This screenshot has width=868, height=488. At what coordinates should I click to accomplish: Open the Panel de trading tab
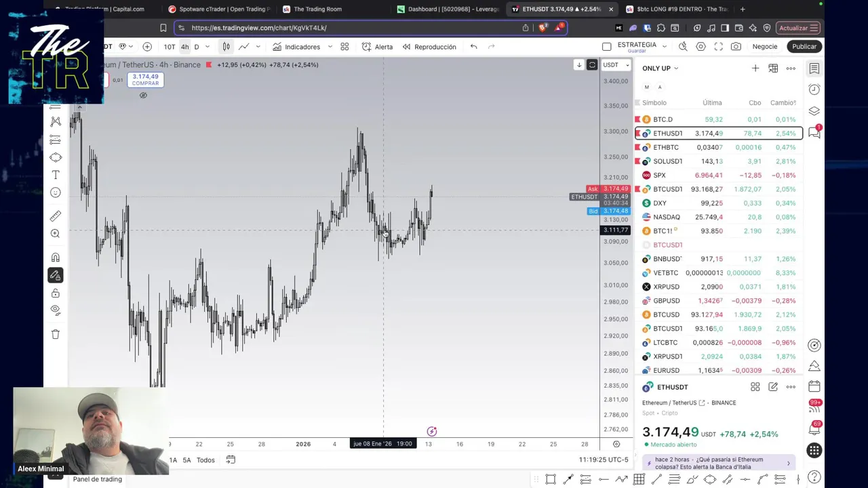(x=98, y=479)
